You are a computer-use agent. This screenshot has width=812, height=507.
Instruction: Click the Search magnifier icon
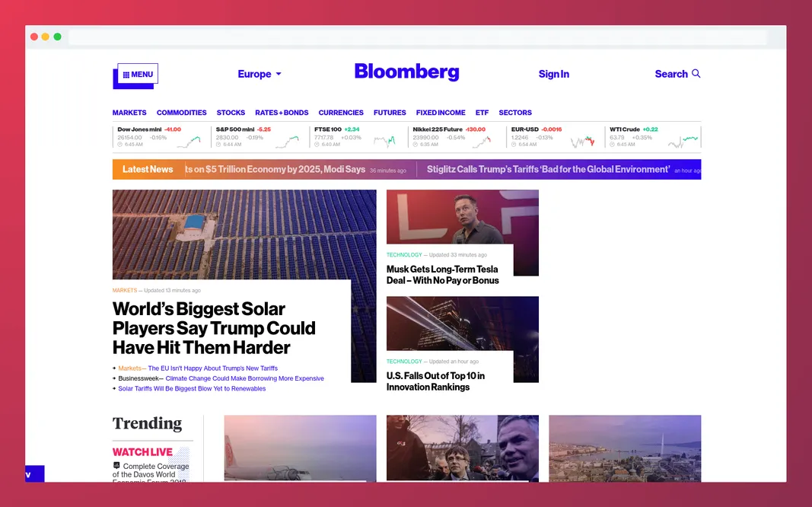pos(696,74)
